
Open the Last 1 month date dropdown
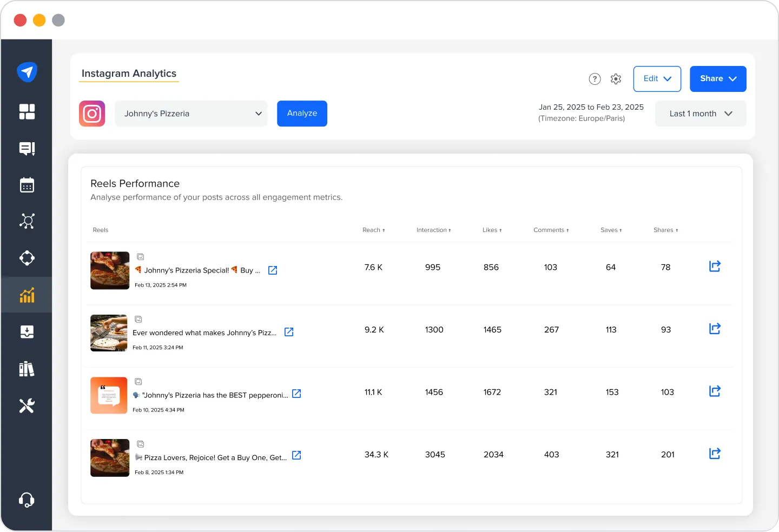[700, 114]
